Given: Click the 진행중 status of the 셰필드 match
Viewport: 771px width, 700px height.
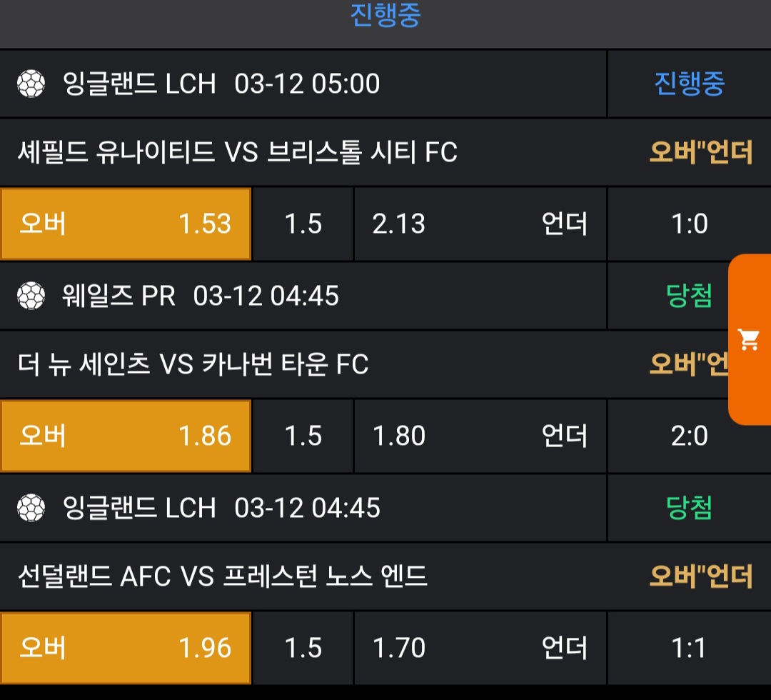Looking at the screenshot, I should 689,84.
